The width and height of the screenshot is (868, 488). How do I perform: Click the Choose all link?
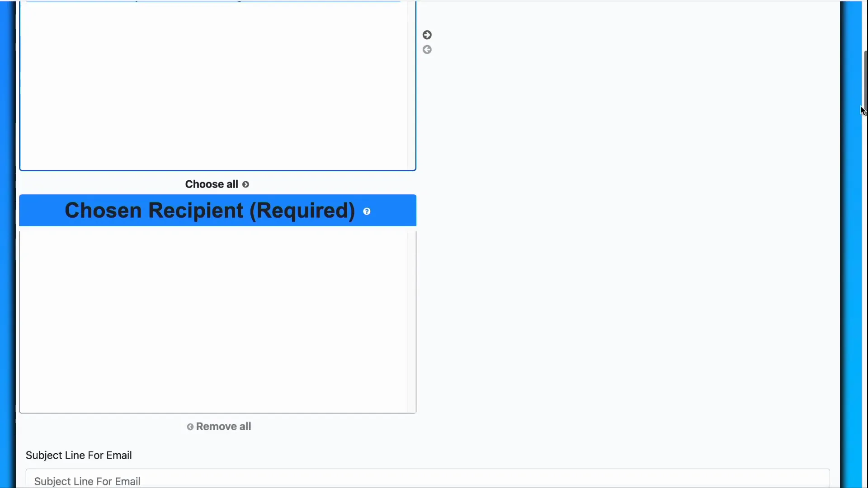(x=212, y=184)
